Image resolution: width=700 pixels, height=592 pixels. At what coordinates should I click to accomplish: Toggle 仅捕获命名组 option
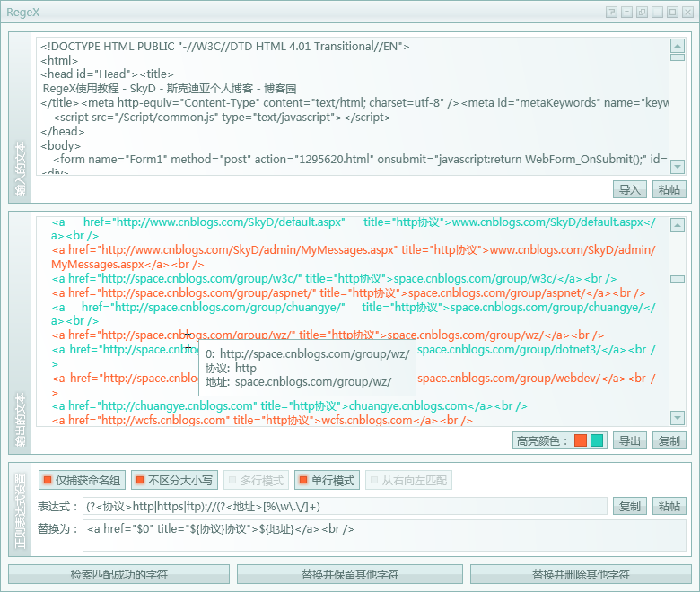[x=83, y=480]
